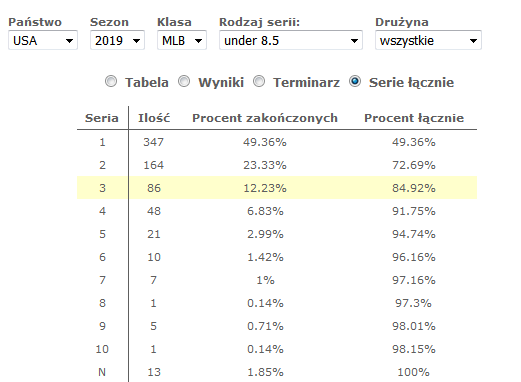This screenshot has height=382, width=521.
Task: Click the Terminarz label text
Action: point(307,82)
